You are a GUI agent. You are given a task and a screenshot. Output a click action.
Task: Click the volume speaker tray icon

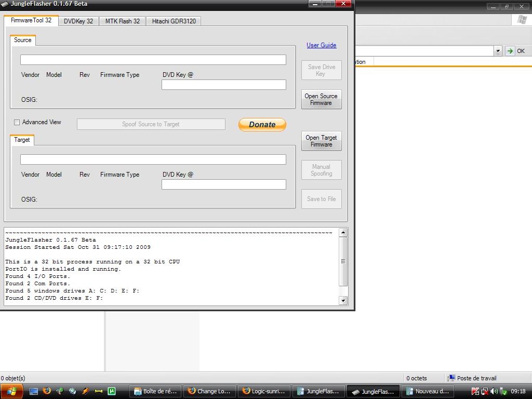click(x=494, y=392)
